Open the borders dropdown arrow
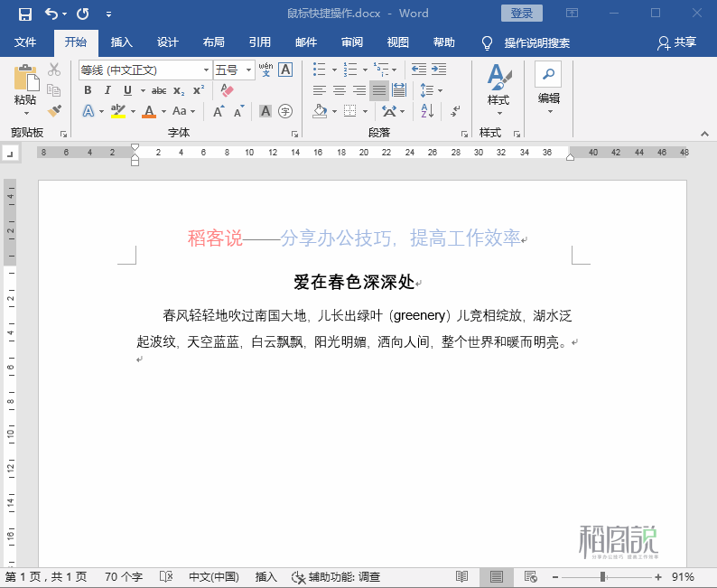 click(x=365, y=111)
